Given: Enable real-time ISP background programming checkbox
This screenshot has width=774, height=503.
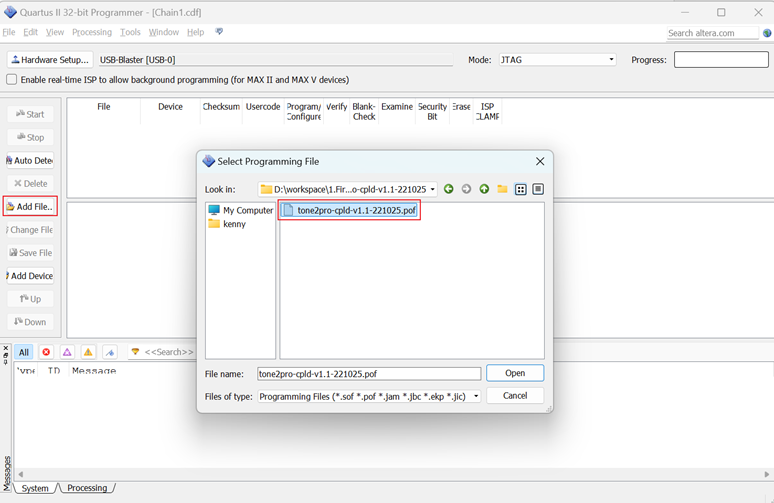Looking at the screenshot, I should coord(11,79).
